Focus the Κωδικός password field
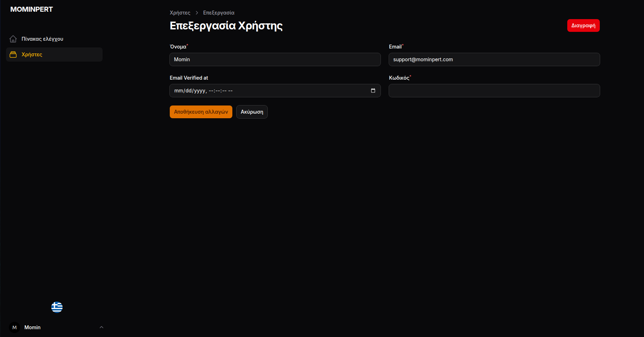644x337 pixels. [494, 91]
